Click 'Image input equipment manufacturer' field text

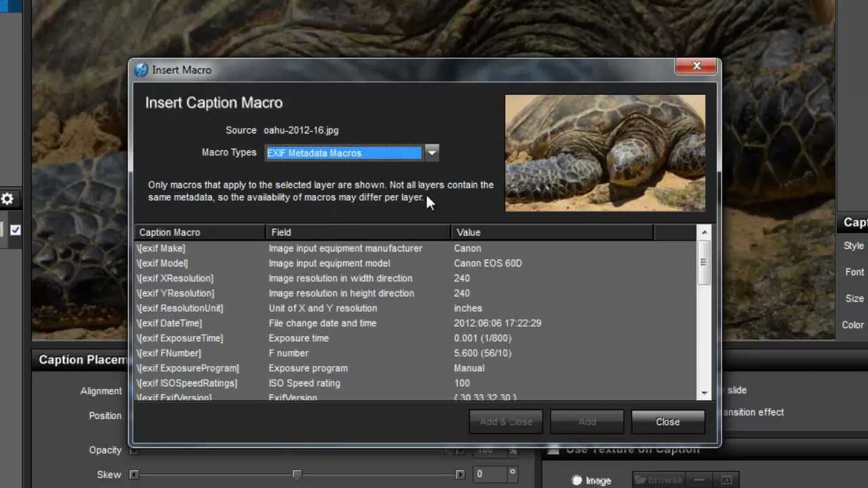click(345, 248)
